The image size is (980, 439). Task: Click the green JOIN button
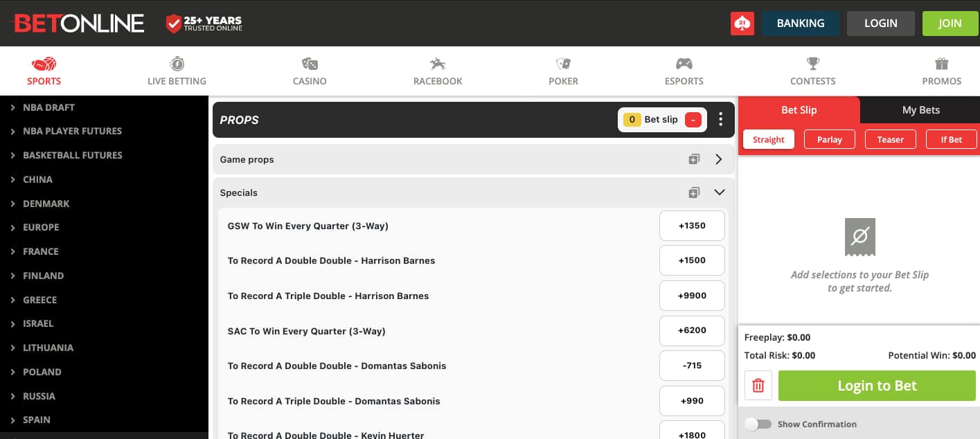tap(950, 24)
